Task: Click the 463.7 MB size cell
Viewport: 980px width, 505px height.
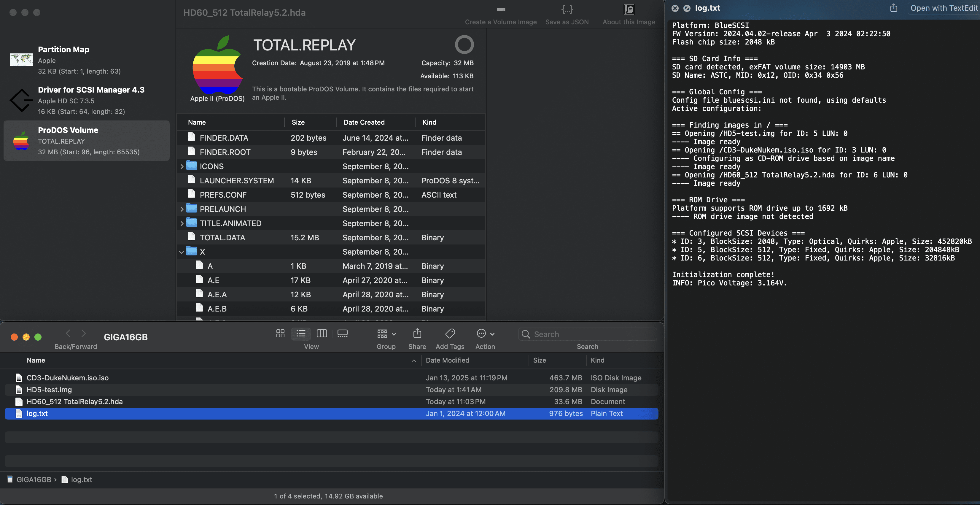Action: (x=565, y=378)
